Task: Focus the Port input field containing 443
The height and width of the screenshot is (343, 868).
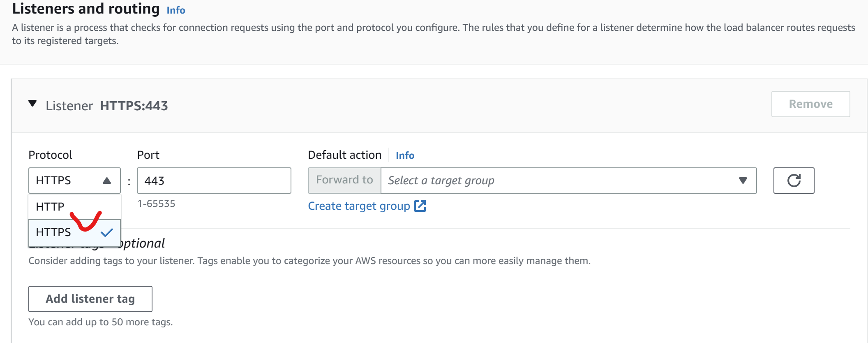Action: 214,181
